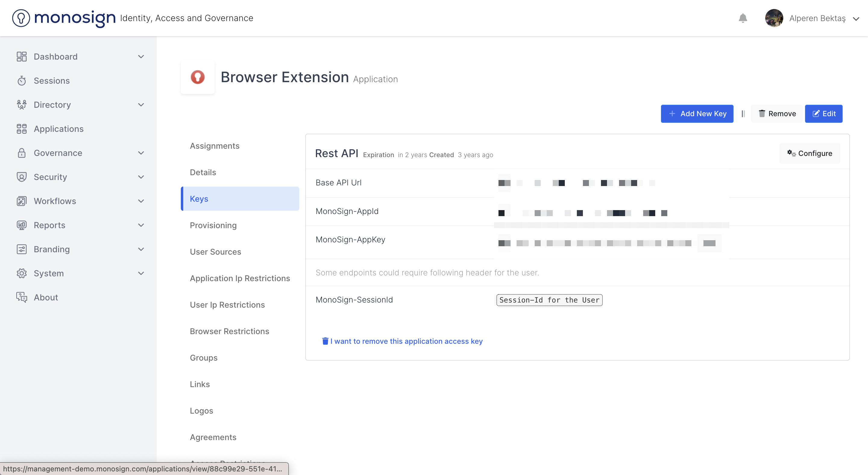The image size is (868, 475).
Task: Click the monosign logo icon
Action: pos(21,18)
